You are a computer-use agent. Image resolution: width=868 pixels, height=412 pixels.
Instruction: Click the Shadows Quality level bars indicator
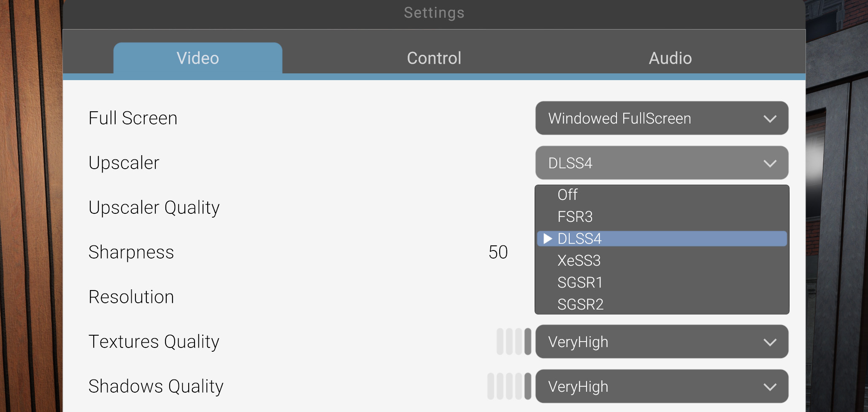(x=509, y=386)
